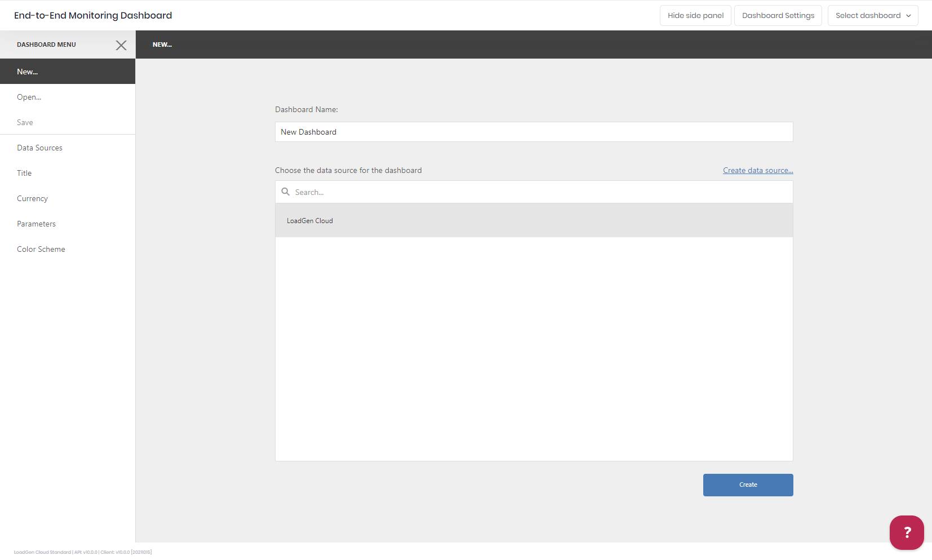The image size is (932, 560).
Task: Open the Color Scheme menu entry
Action: (x=41, y=248)
